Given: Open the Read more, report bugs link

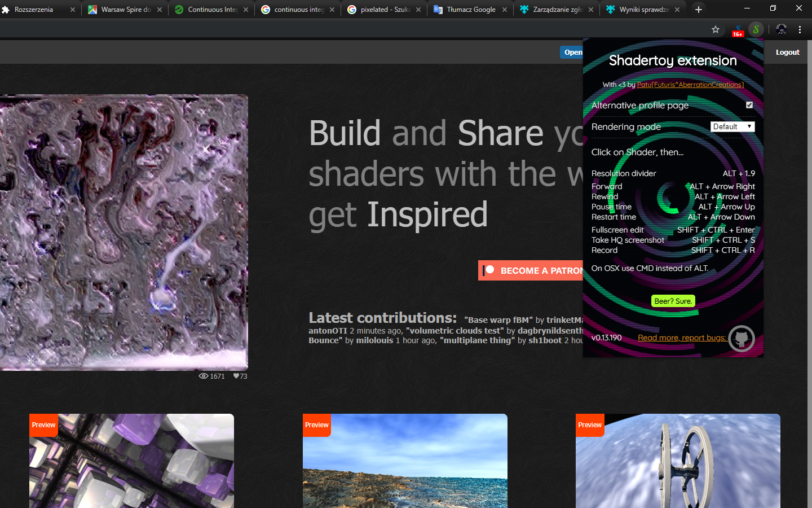Looking at the screenshot, I should [682, 338].
